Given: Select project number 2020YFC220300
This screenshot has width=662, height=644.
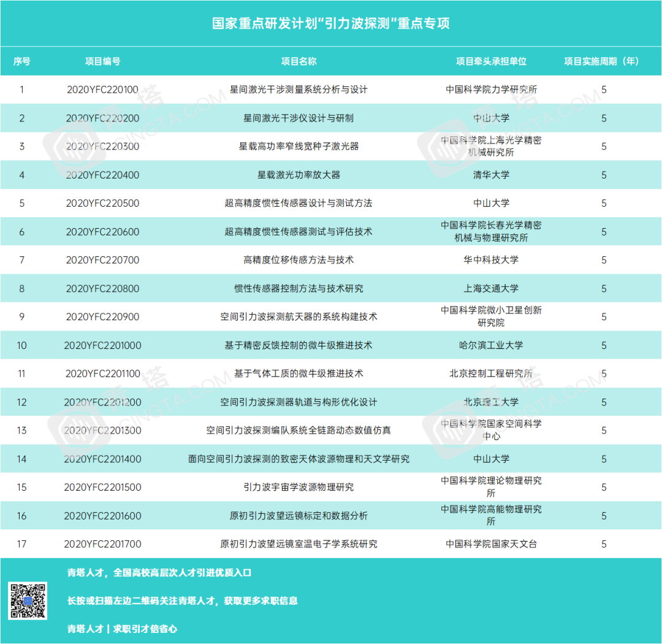Looking at the screenshot, I should 102,146.
